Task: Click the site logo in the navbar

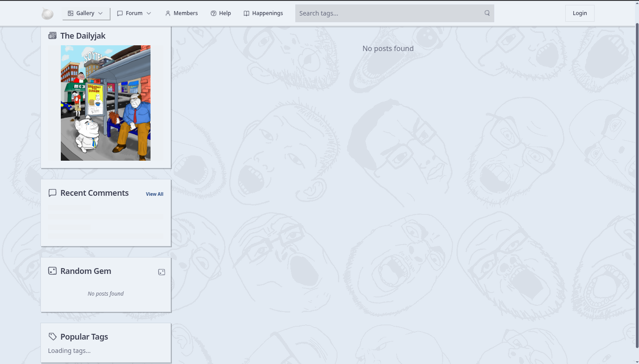Action: (48, 14)
